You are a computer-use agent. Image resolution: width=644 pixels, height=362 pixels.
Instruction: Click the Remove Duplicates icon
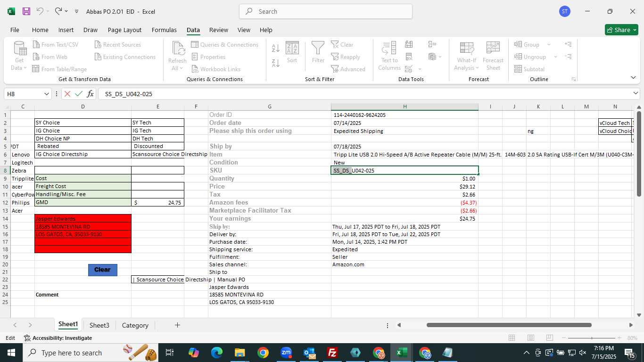(409, 57)
